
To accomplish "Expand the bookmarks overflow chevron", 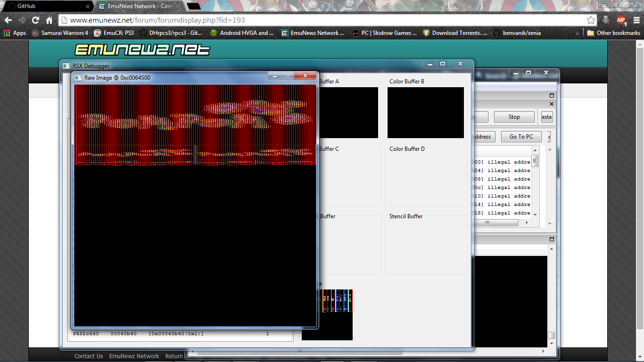I will [x=578, y=33].
